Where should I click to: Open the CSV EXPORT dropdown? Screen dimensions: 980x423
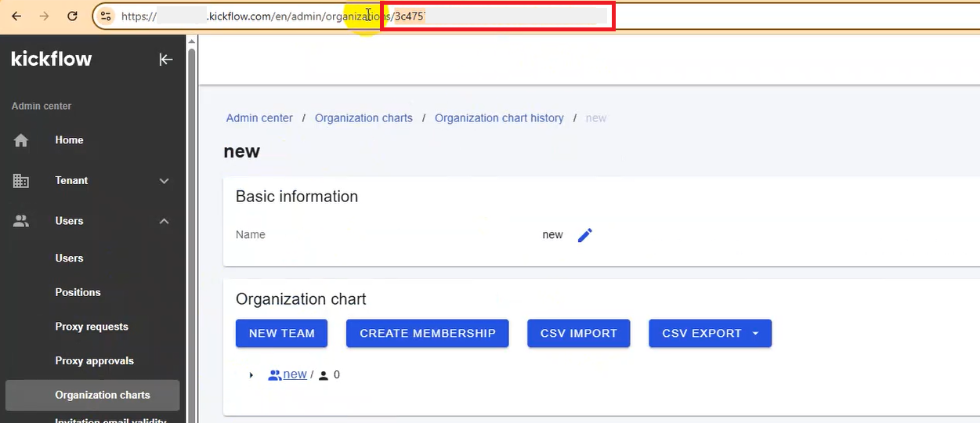711,333
